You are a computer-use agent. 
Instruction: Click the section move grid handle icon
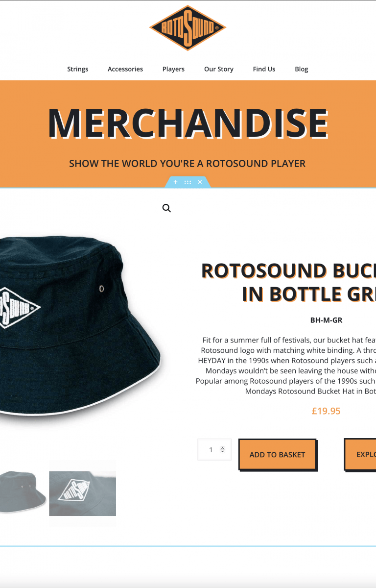coord(188,182)
